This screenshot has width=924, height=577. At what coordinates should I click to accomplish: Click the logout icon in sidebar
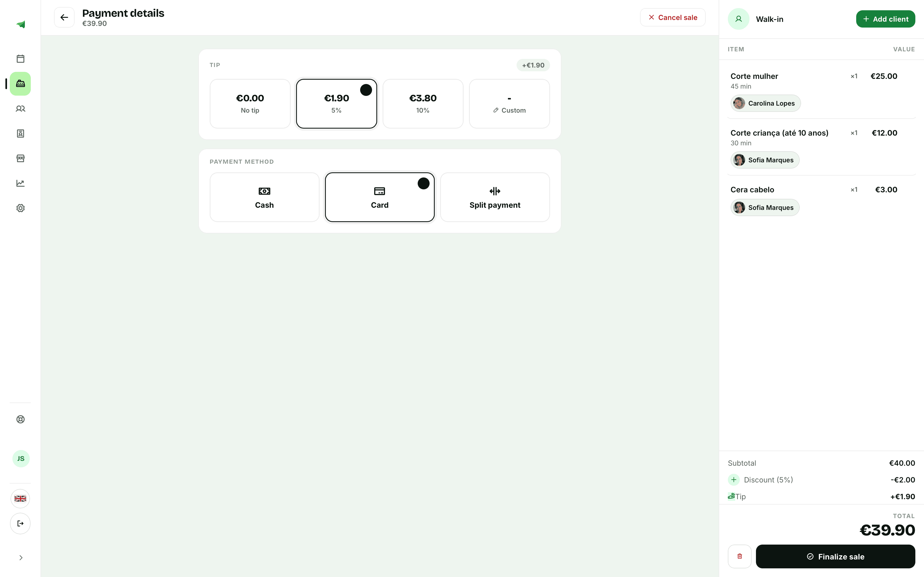point(20,524)
